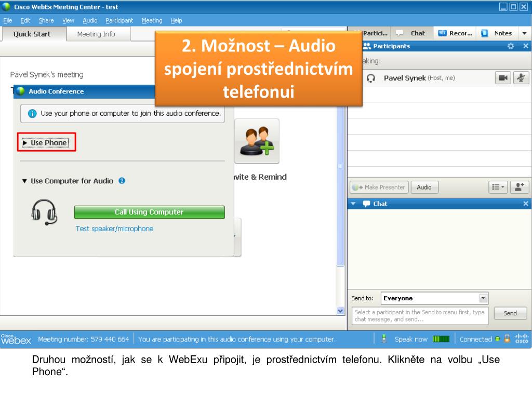Open the Send to Everyone dropdown
This screenshot has width=532, height=399.
point(483,298)
